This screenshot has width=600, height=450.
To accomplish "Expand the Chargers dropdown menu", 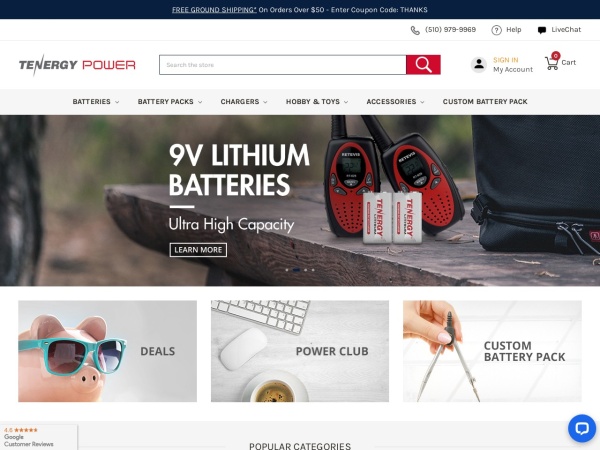I will (244, 102).
